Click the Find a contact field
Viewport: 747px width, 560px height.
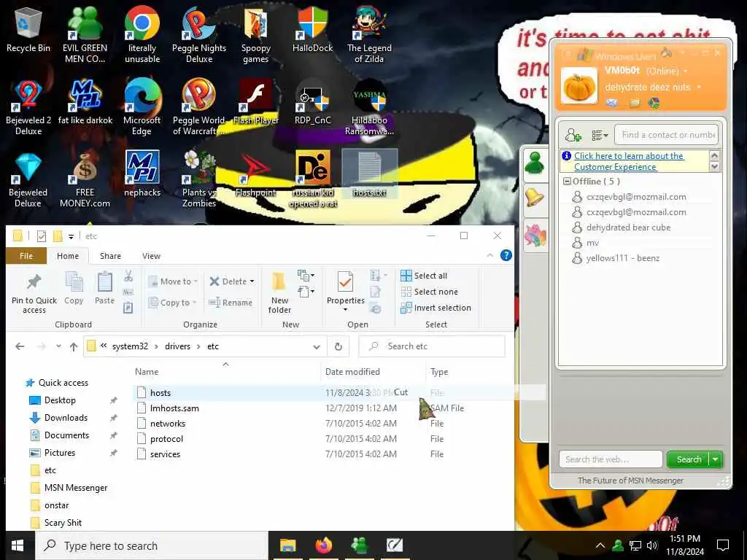(667, 135)
